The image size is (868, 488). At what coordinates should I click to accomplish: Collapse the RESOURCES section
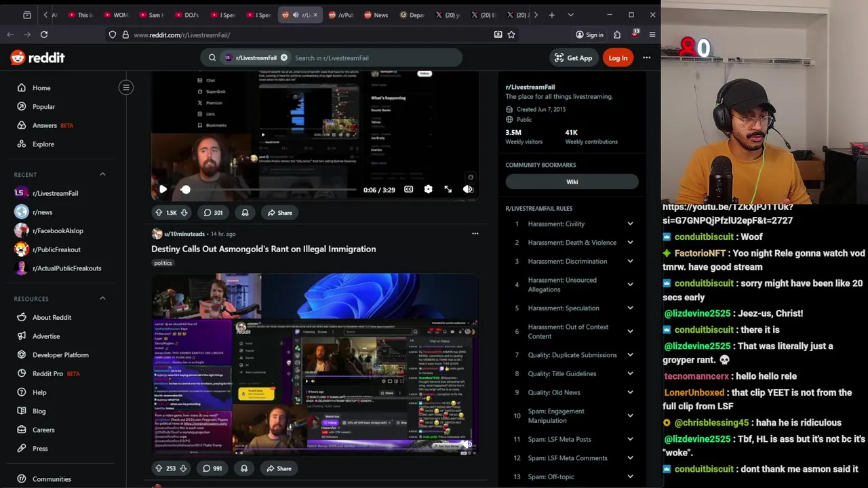102,299
